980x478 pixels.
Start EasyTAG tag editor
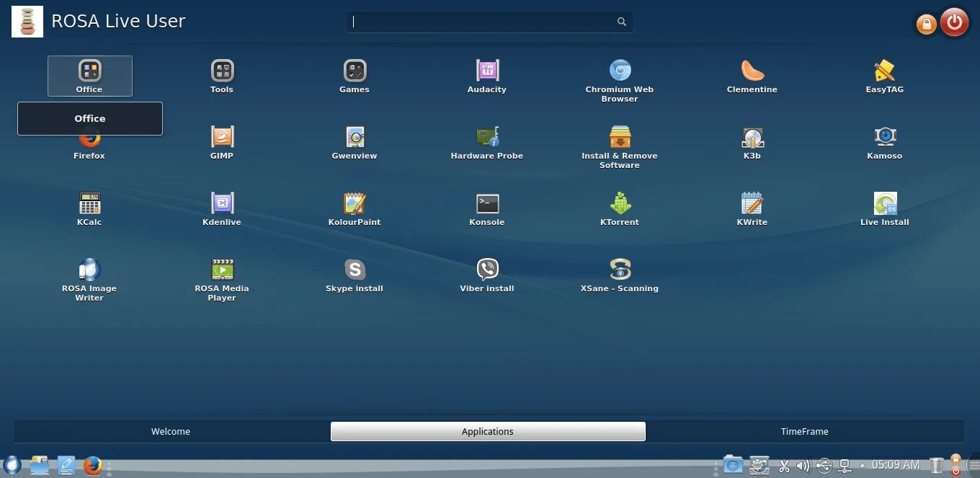tap(885, 76)
